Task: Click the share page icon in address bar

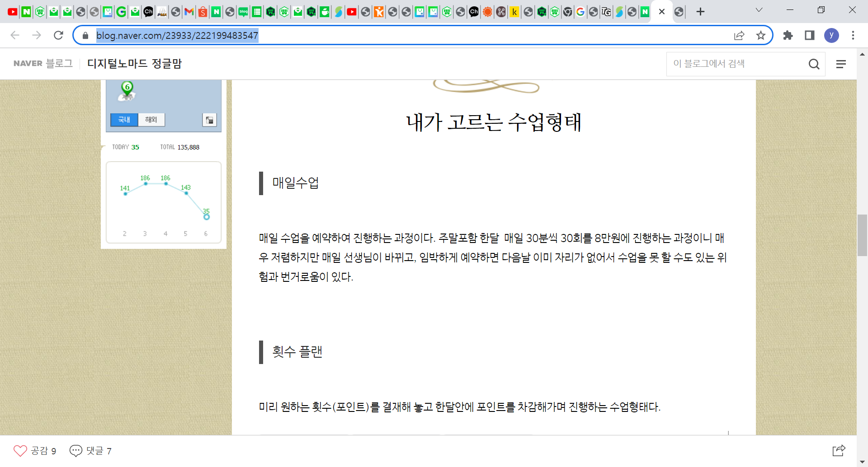Action: (739, 35)
